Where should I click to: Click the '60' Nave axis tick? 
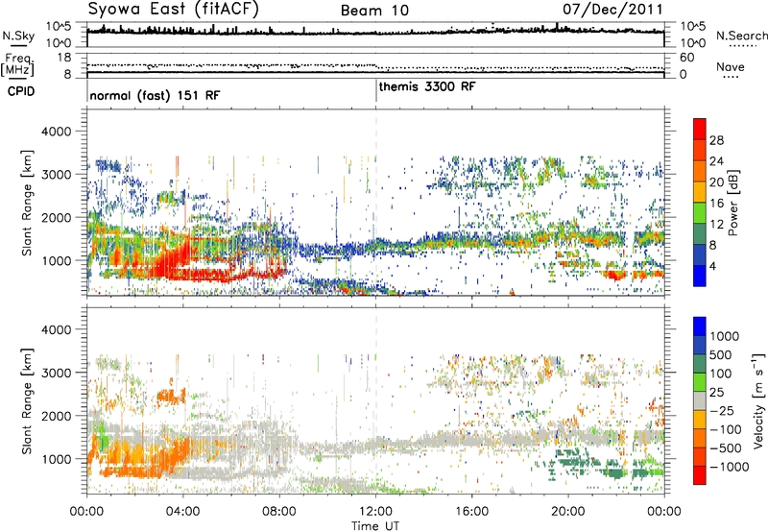coord(687,58)
